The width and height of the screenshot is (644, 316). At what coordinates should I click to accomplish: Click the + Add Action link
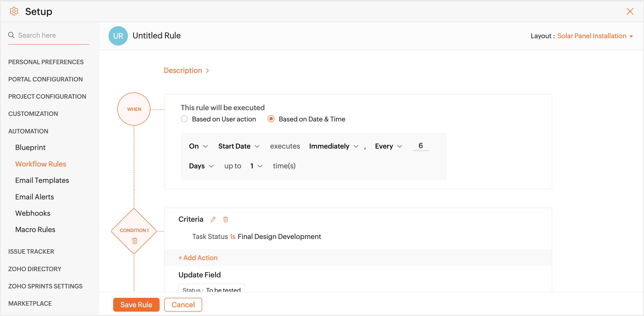[x=198, y=258]
